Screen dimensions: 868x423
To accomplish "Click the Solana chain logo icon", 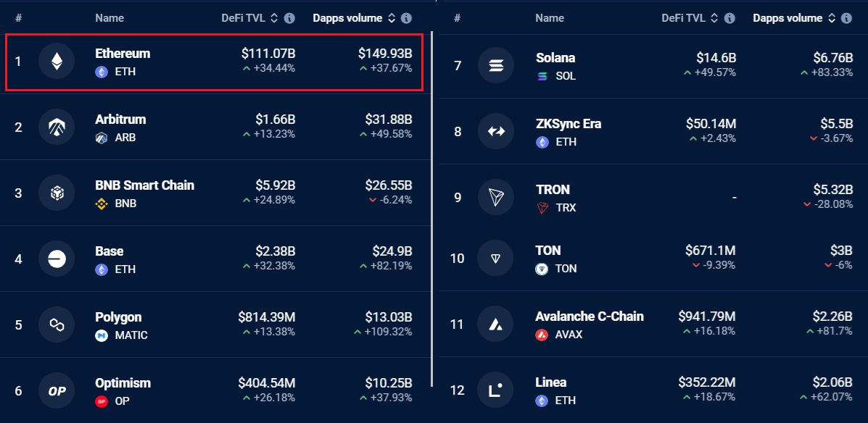I will pyautogui.click(x=496, y=66).
